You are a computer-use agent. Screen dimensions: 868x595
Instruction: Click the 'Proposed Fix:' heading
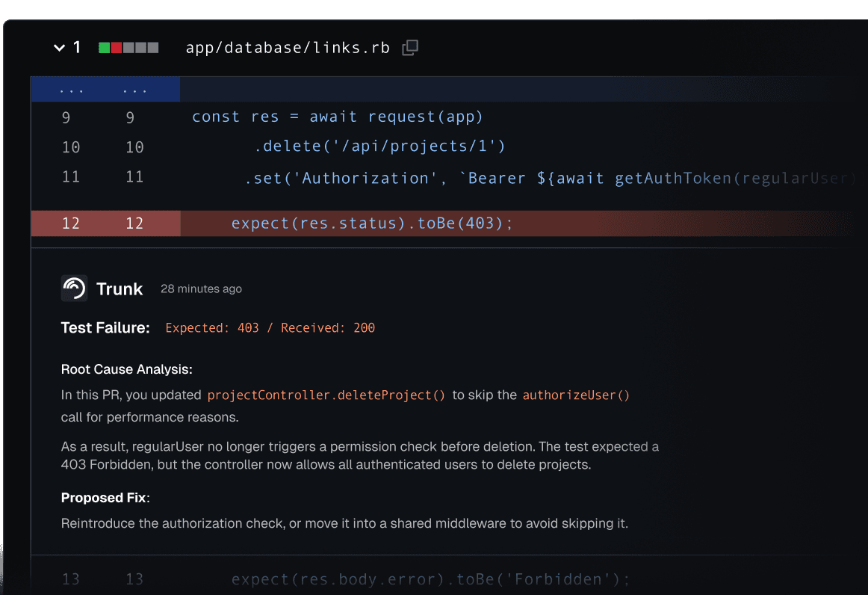105,498
